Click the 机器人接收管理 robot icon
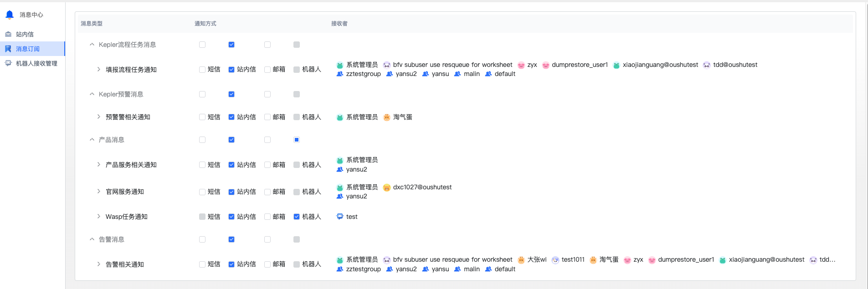This screenshot has height=289, width=868. (x=8, y=63)
